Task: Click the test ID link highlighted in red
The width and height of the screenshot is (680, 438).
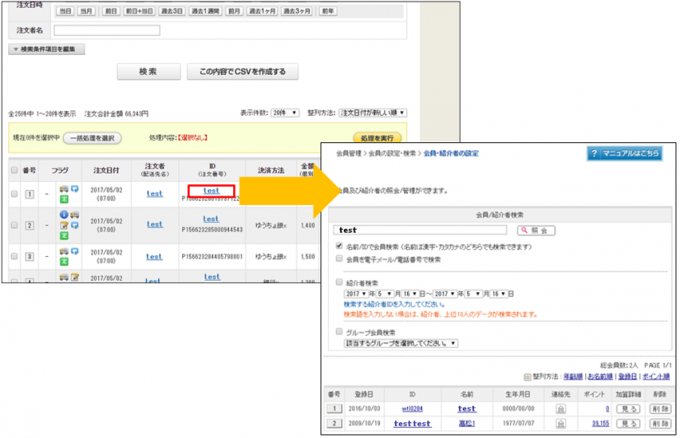Action: click(x=211, y=189)
